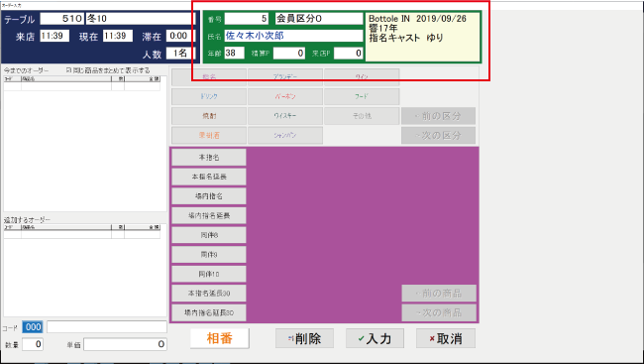Screen dimensions: 644x364
Task: Click the 追加するオーダー list area
Action: coord(85,271)
